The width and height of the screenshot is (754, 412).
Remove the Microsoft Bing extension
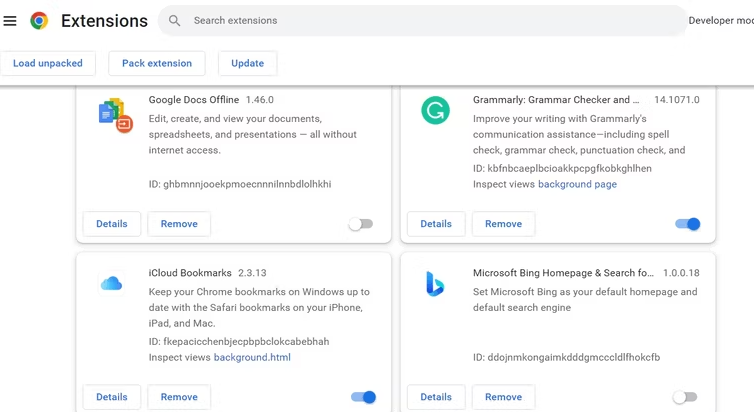click(503, 397)
